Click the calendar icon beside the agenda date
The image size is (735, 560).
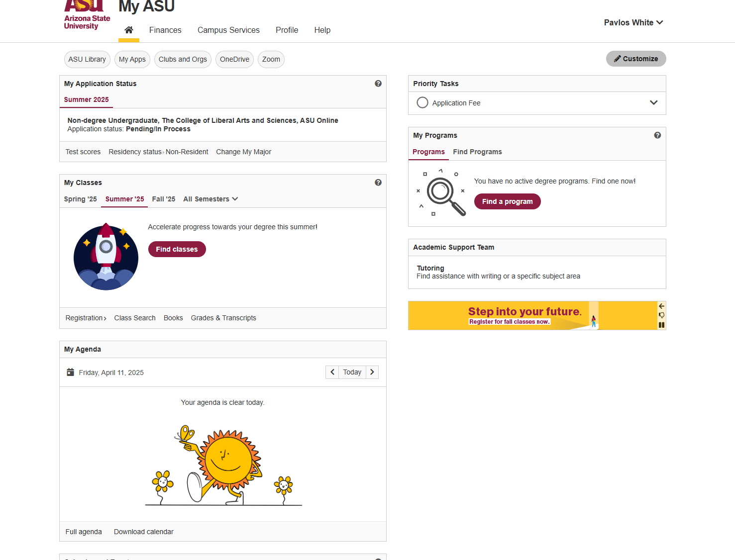[70, 372]
